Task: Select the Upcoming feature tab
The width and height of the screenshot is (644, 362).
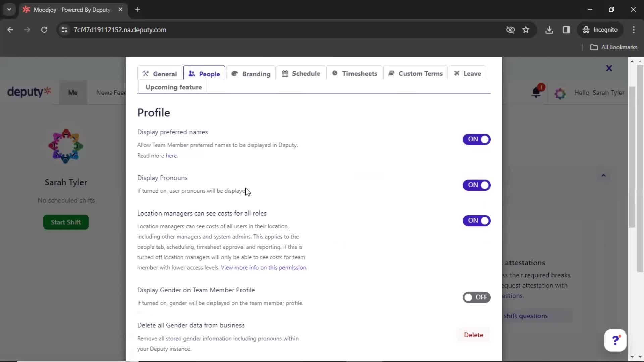Action: coord(173,87)
